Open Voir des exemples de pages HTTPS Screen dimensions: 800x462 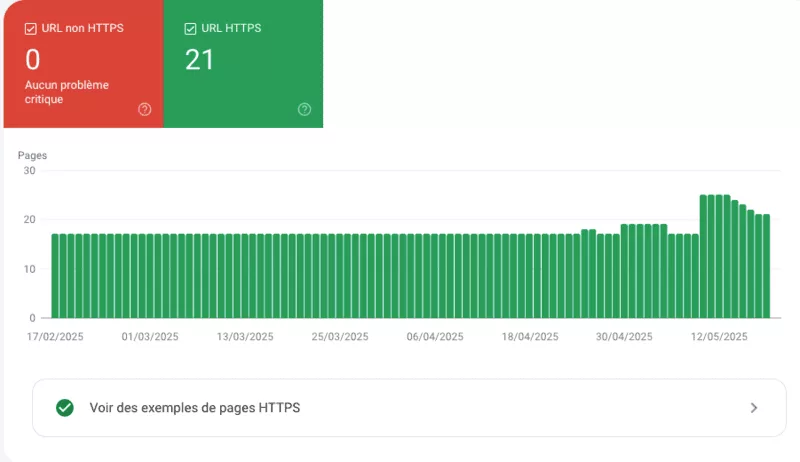[x=409, y=407]
